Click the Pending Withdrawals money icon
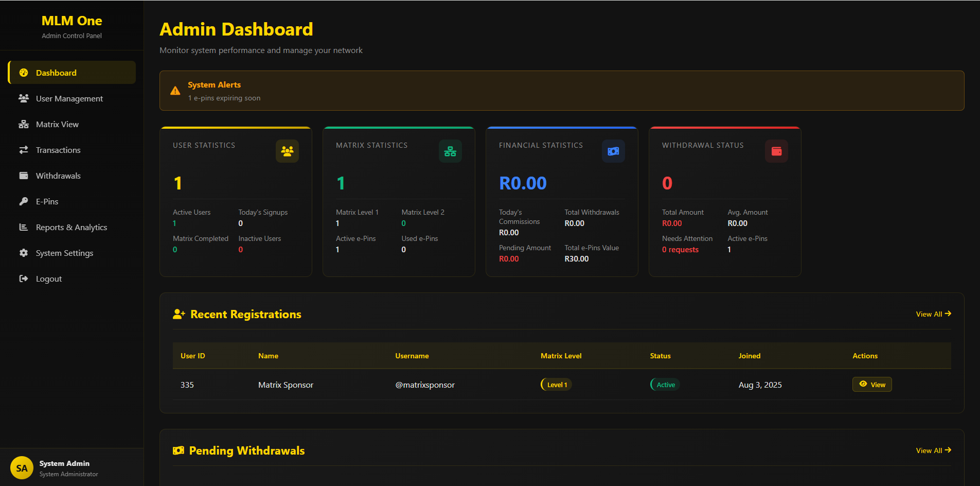This screenshot has width=980, height=486. pos(179,450)
